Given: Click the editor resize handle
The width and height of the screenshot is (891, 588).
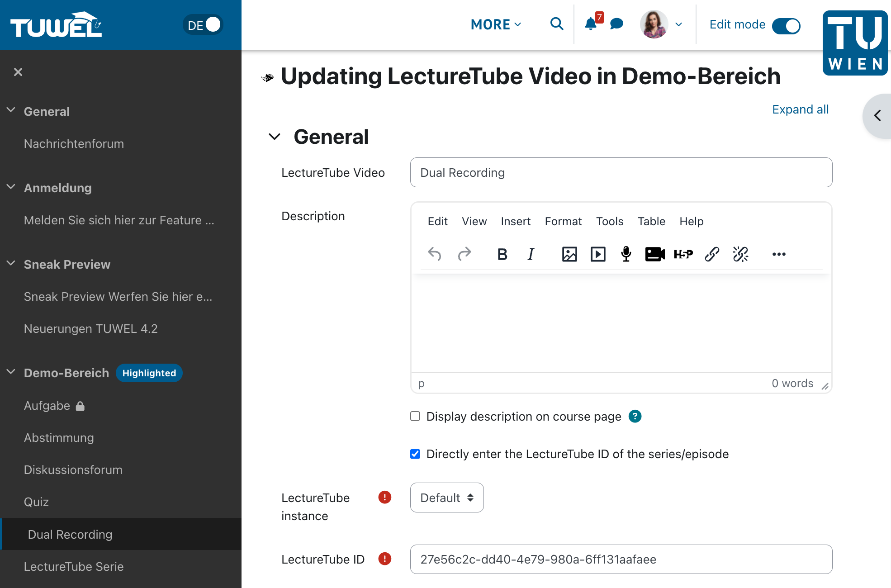Looking at the screenshot, I should pos(825,386).
